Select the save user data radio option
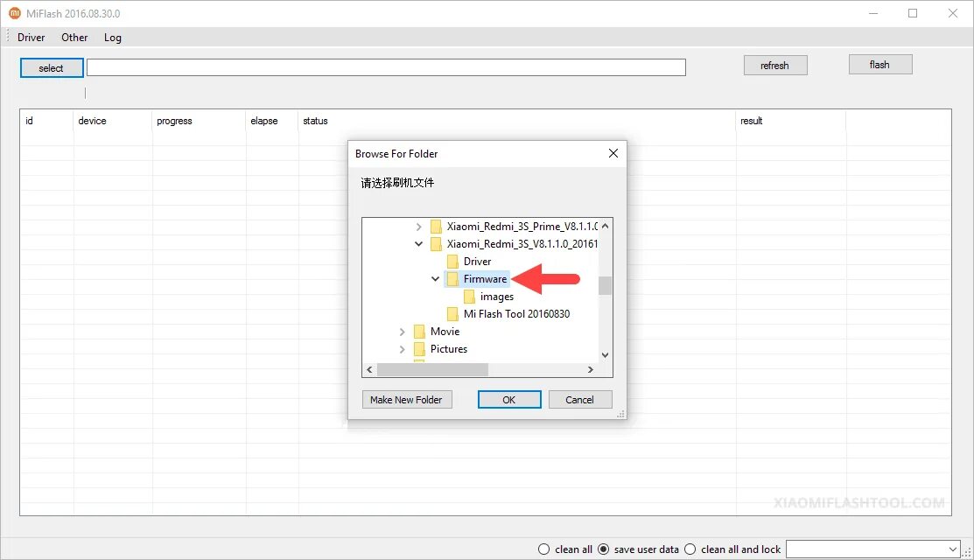 [604, 549]
